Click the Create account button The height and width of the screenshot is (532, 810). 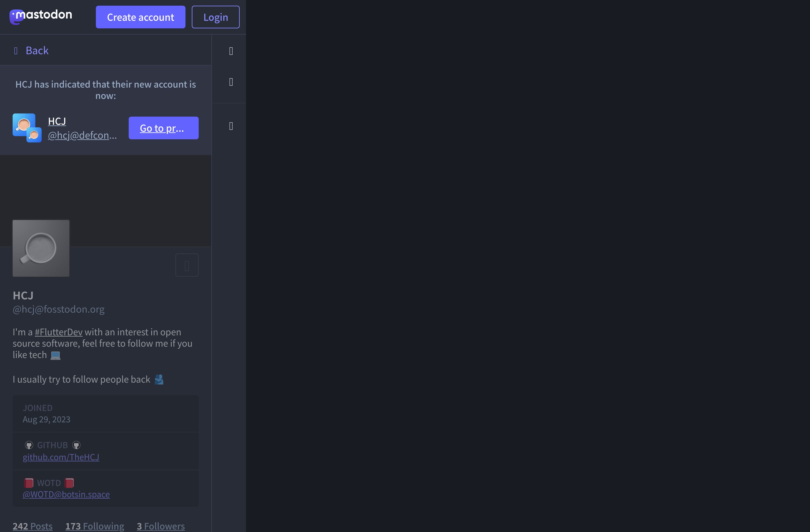click(140, 17)
